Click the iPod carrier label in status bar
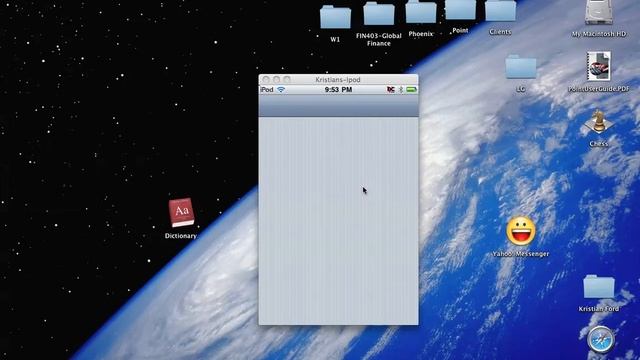This screenshot has width=640, height=360. [x=267, y=89]
